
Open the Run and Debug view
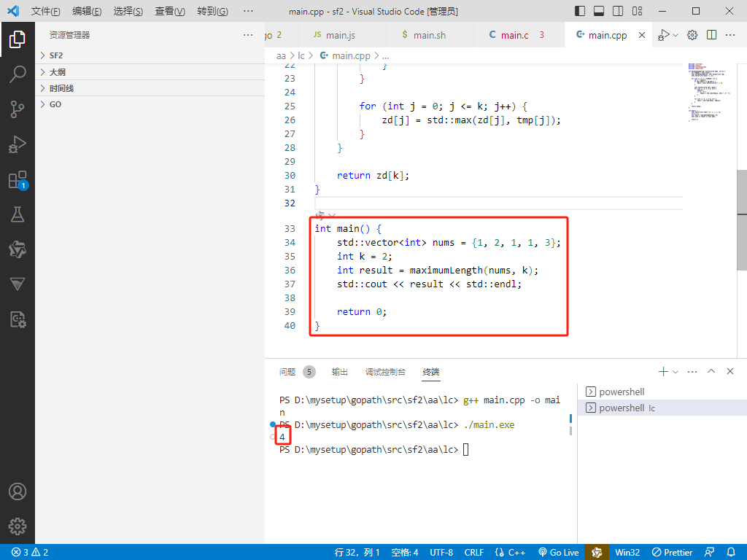[18, 144]
